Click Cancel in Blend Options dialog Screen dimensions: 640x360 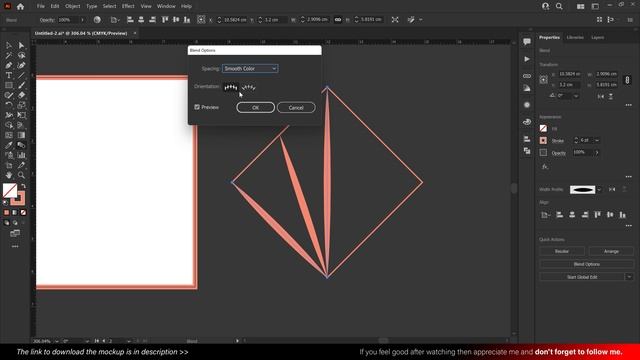296,107
